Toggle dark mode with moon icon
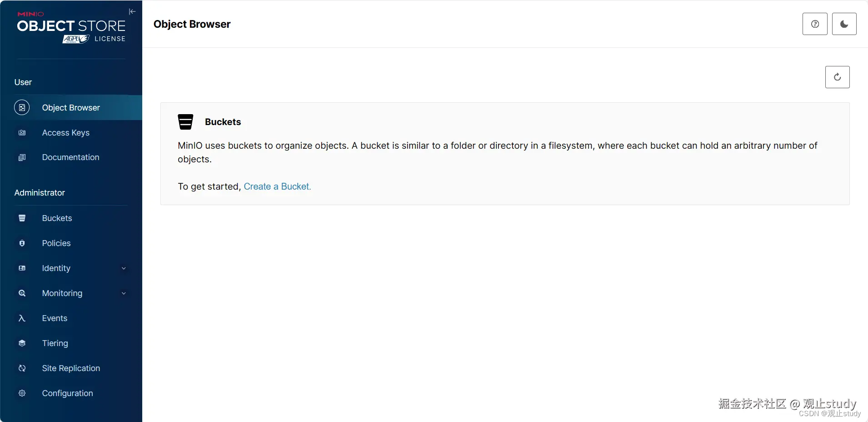 coord(844,24)
